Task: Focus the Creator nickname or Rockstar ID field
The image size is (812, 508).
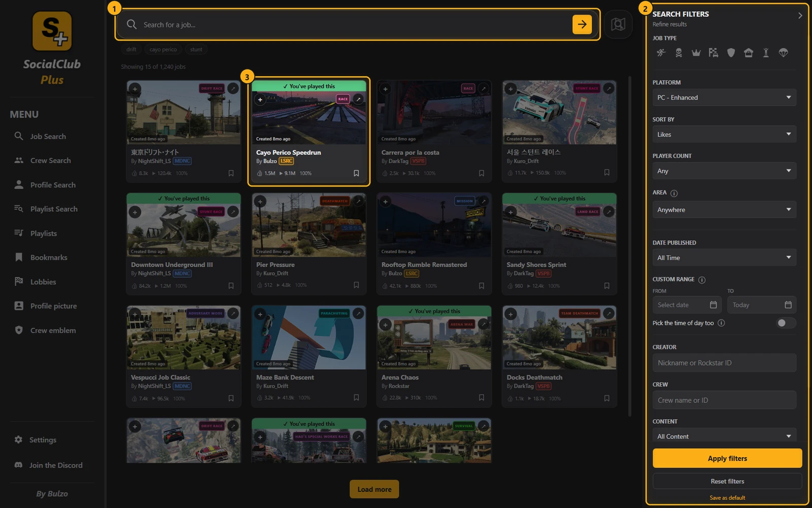Action: coord(724,363)
